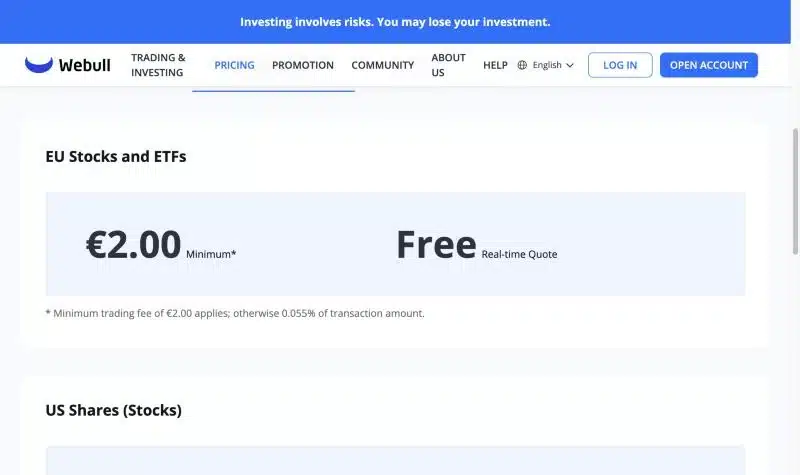This screenshot has height=475, width=800.
Task: Open the Help nav item
Action: pos(495,65)
